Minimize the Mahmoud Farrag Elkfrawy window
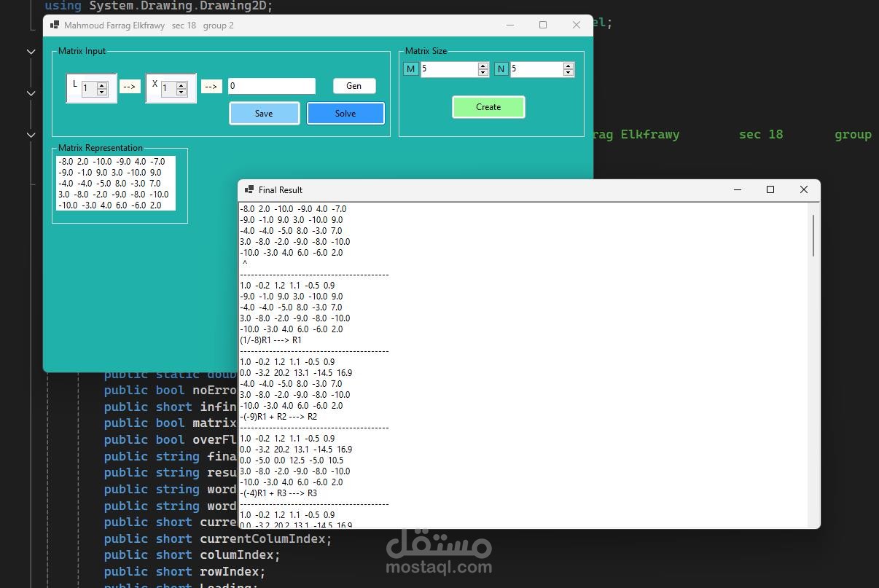 click(510, 25)
